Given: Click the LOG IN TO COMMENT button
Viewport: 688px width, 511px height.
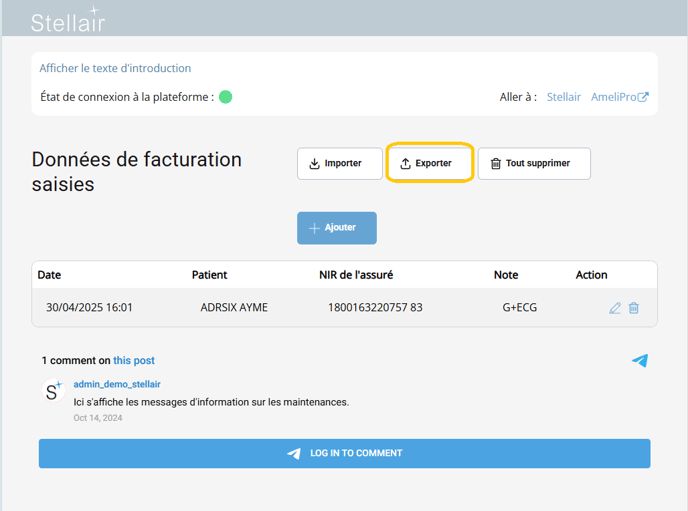Looking at the screenshot, I should (344, 453).
